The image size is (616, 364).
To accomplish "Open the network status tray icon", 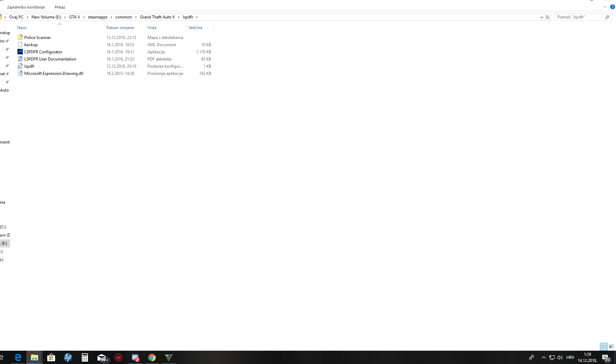I will pos(552,358).
